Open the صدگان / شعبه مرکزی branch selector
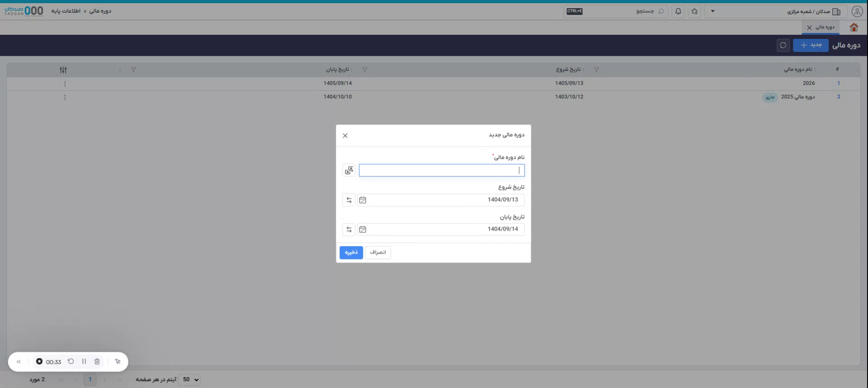 (x=775, y=11)
